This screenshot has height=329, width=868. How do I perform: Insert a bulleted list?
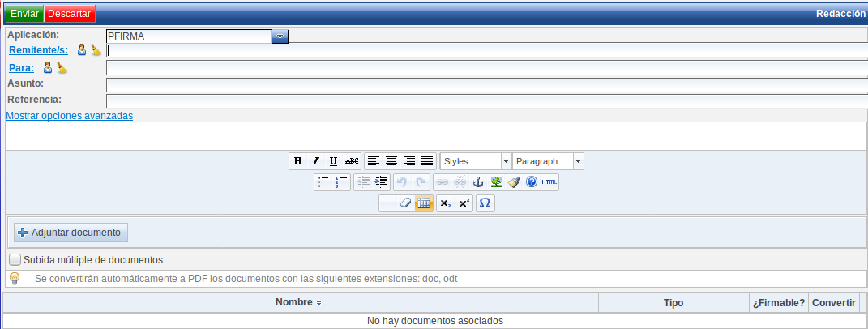(x=323, y=182)
